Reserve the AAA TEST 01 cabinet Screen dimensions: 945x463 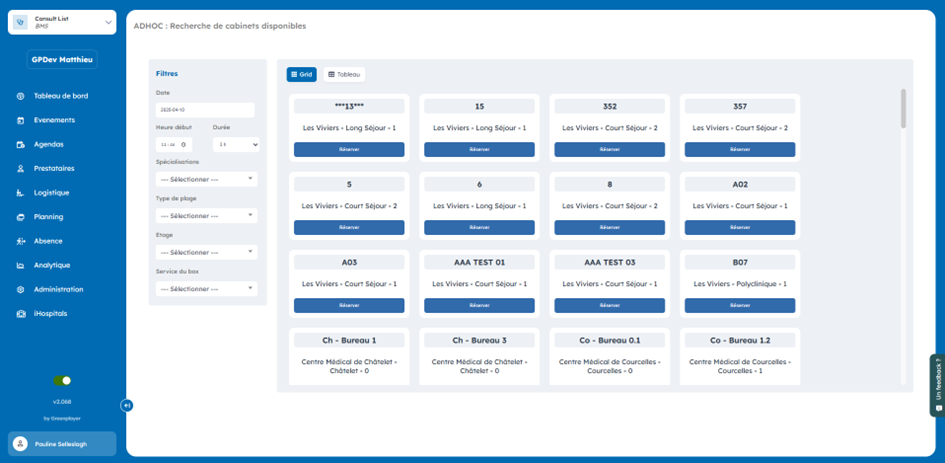[479, 306]
